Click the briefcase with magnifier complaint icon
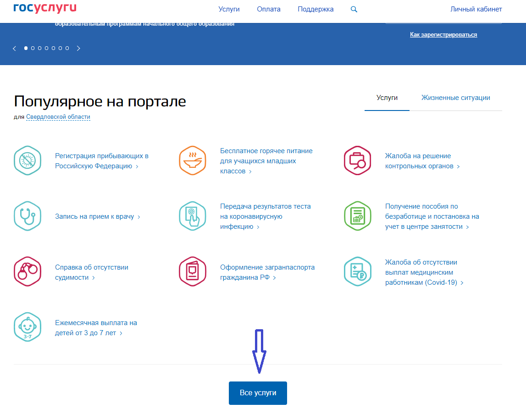The width and height of the screenshot is (526, 420). pos(358,160)
